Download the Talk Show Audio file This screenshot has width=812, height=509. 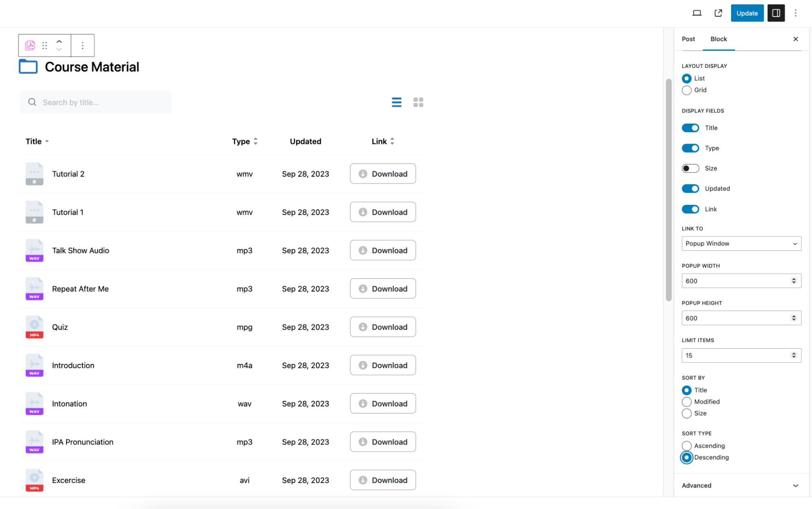coord(382,250)
